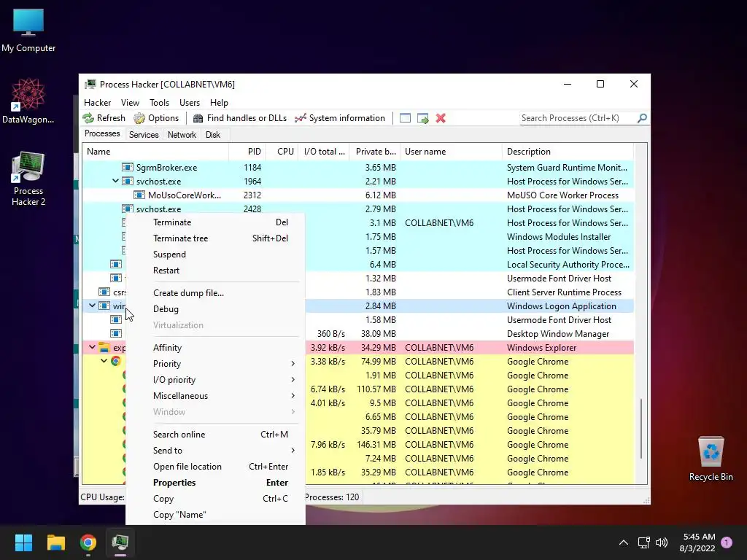
Task: Click the red X terminate window icon
Action: click(x=441, y=118)
